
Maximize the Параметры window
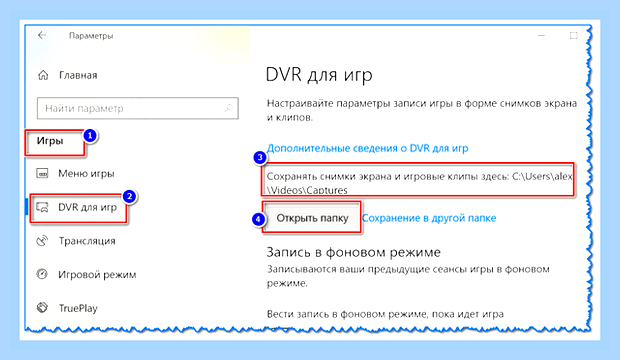click(573, 36)
